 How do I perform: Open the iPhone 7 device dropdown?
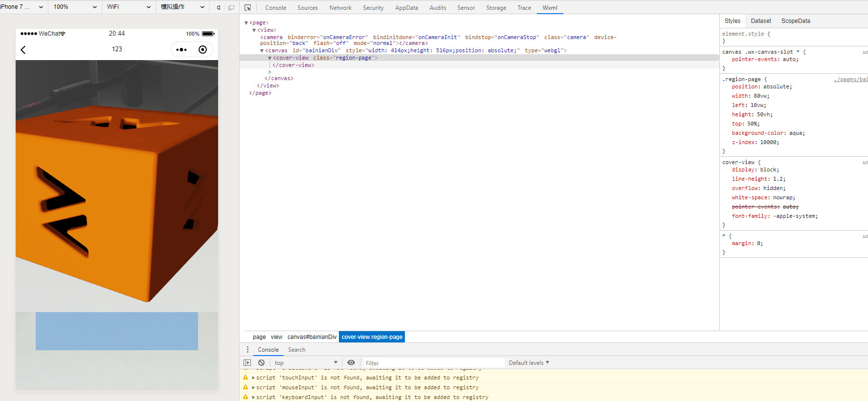tap(22, 7)
